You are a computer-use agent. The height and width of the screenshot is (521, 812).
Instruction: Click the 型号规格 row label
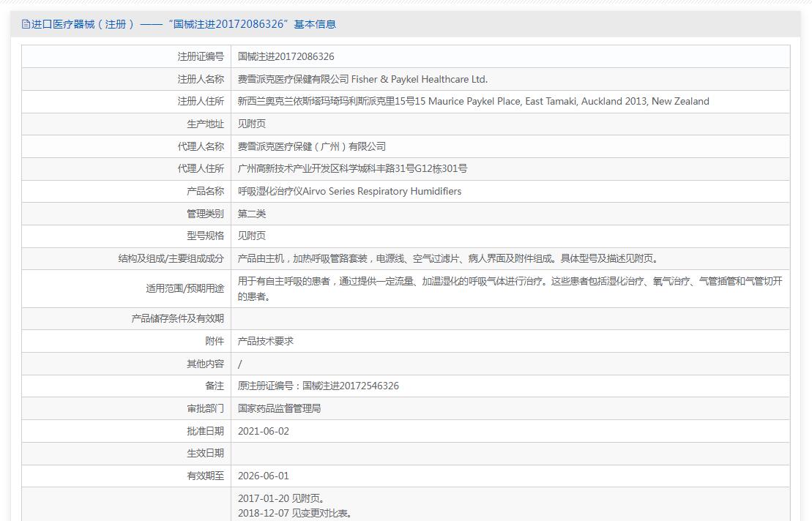(205, 236)
